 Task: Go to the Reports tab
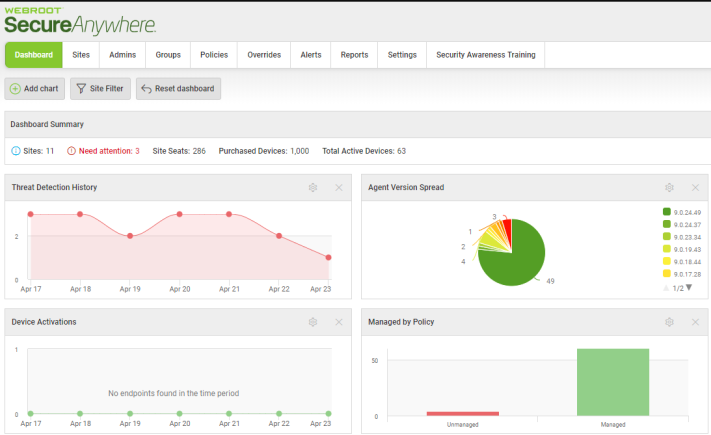354,55
